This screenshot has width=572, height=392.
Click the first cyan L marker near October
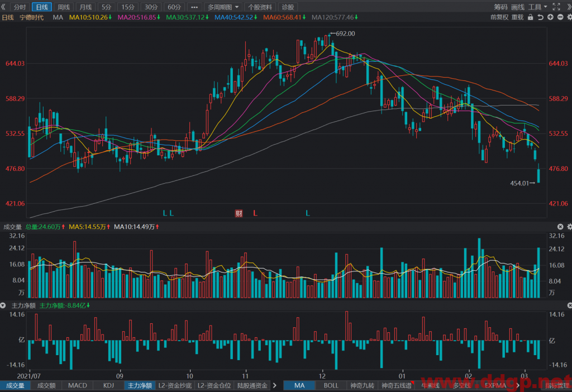click(165, 213)
